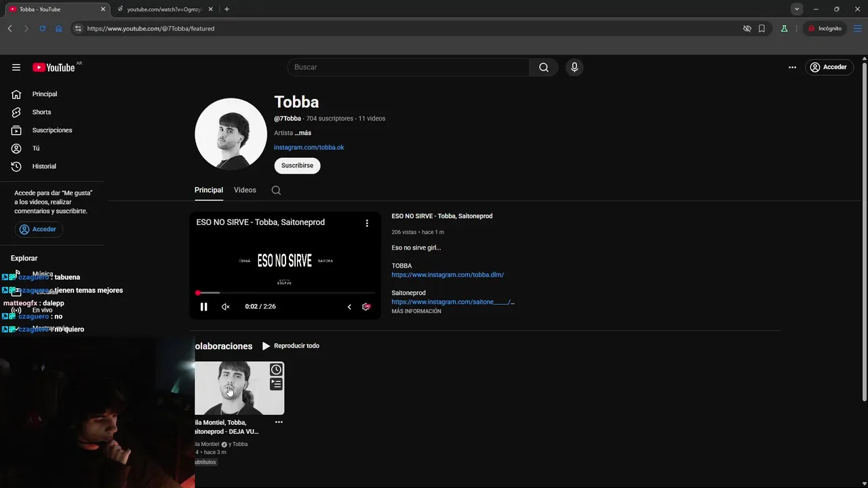The width and height of the screenshot is (868, 488).
Task: Open instagram.com/tobba.ok link
Action: tap(309, 147)
